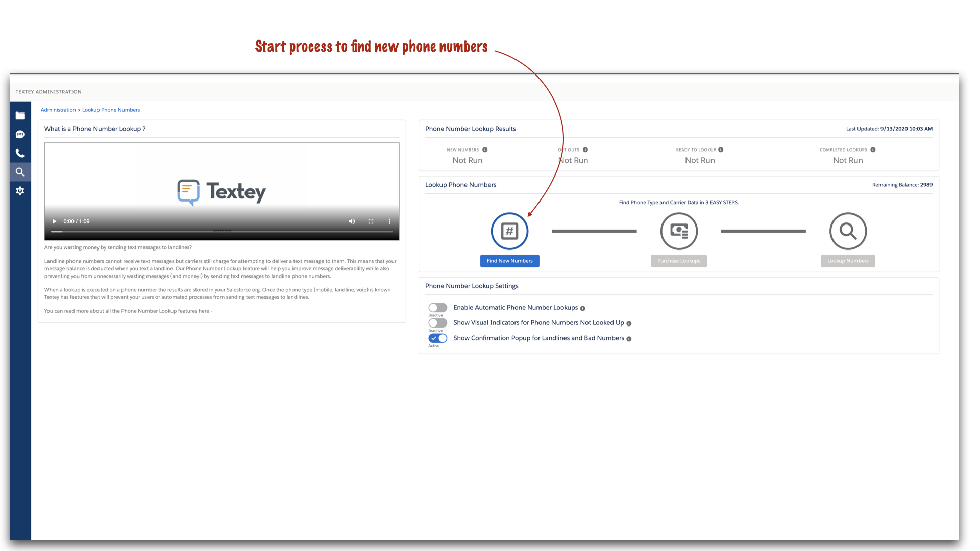Viewport: 980px width, 551px height.
Task: Click the Purchase Lookups money circle icon
Action: coord(679,231)
